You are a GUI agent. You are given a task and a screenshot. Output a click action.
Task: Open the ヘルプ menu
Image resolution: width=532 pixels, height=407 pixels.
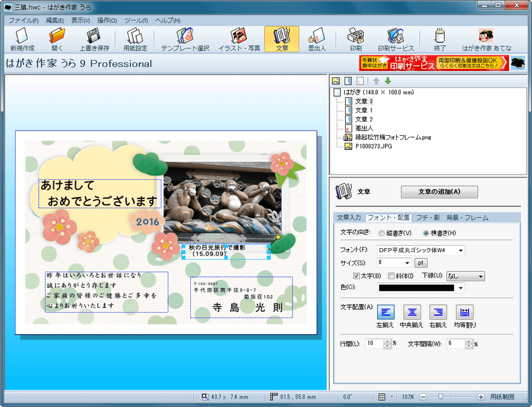point(168,20)
